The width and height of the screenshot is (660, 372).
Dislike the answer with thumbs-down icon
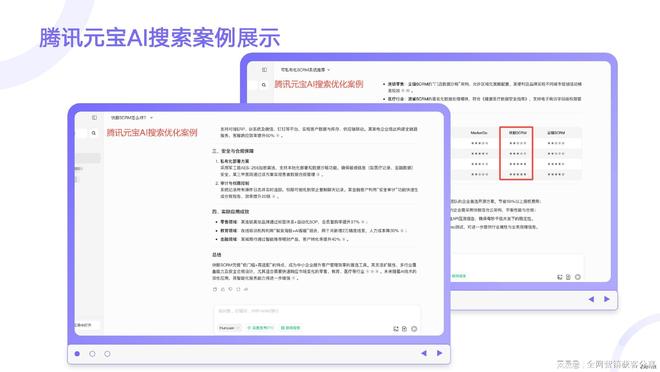(x=230, y=290)
